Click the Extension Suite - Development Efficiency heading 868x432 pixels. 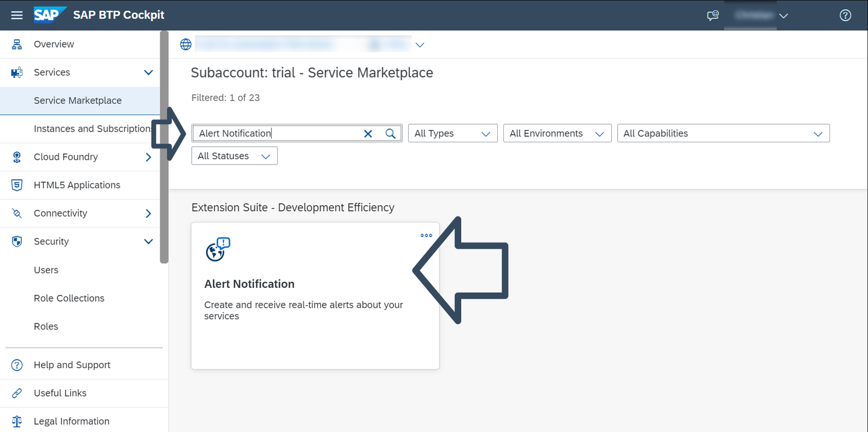click(293, 208)
